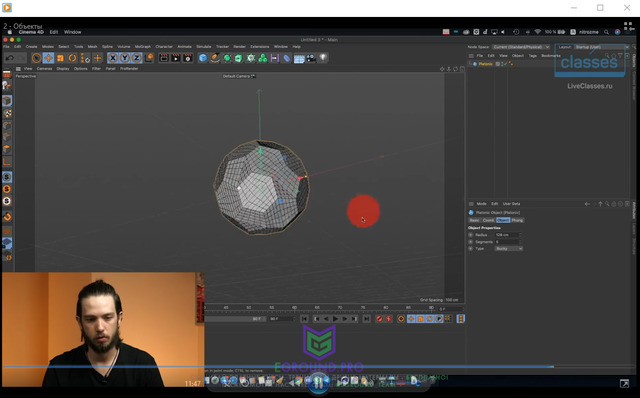The height and width of the screenshot is (398, 640).
Task: Open the Type dropdown in Object Properties
Action: 509,248
